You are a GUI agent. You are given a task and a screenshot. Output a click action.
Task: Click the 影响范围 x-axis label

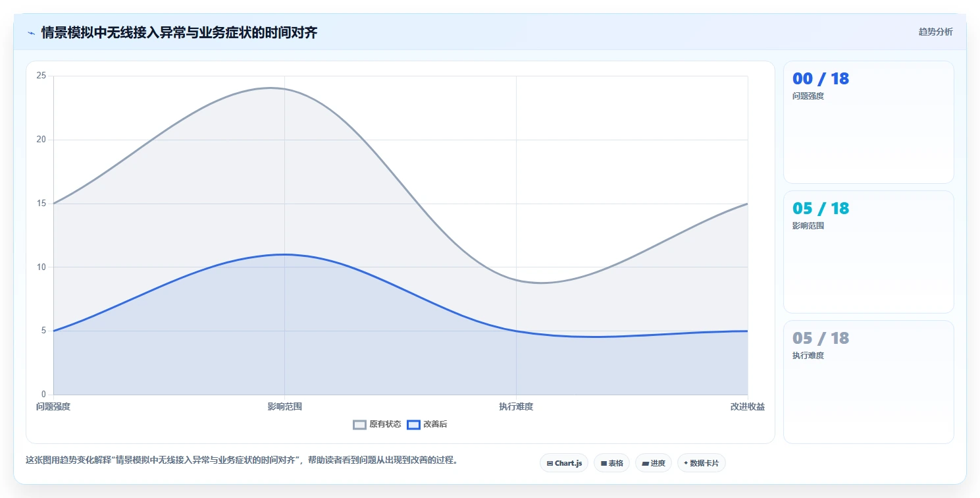285,406
